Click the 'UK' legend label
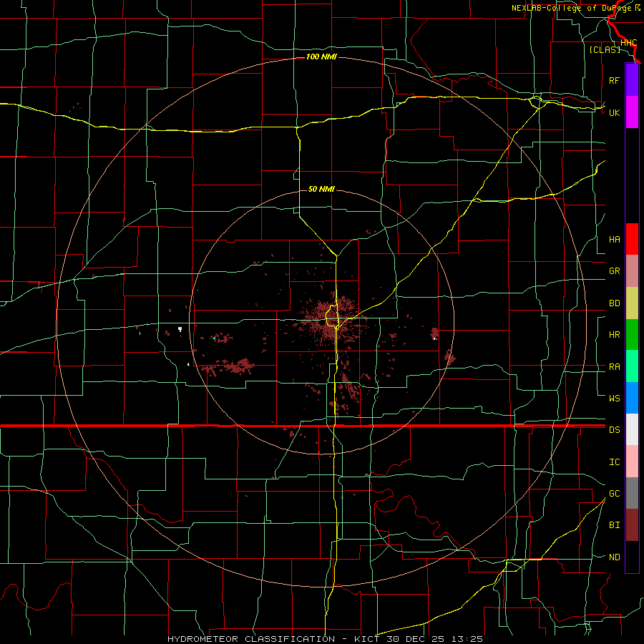644x644 pixels. [614, 112]
